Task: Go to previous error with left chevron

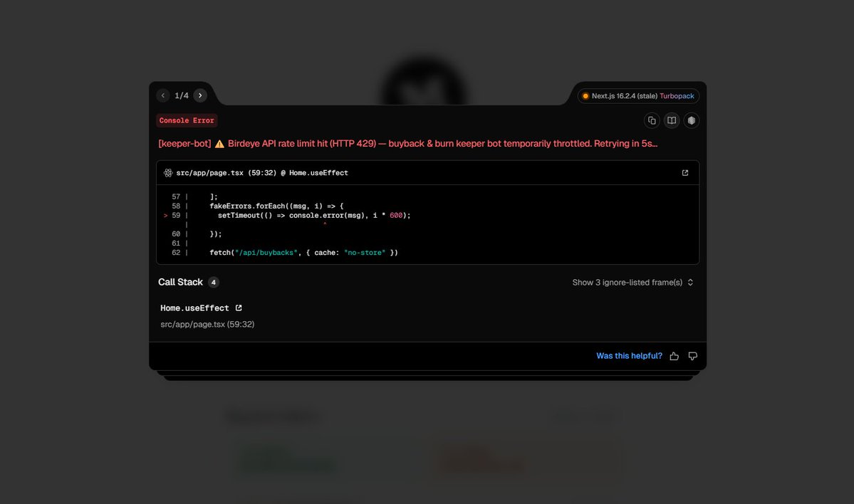Action: [x=163, y=95]
